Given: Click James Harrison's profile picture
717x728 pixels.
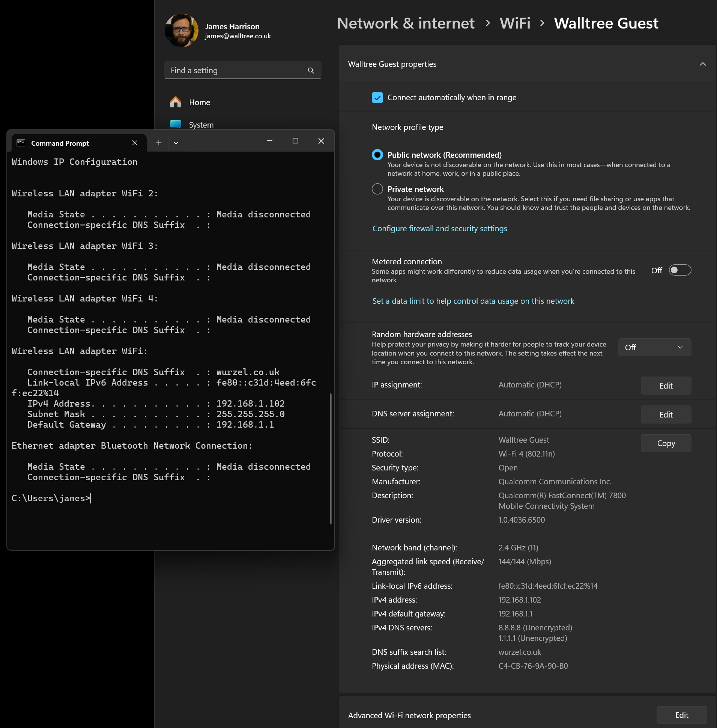Looking at the screenshot, I should [x=182, y=30].
